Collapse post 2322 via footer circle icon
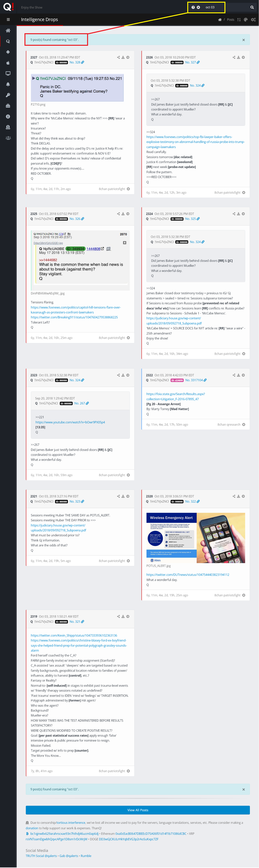 (x=244, y=425)
